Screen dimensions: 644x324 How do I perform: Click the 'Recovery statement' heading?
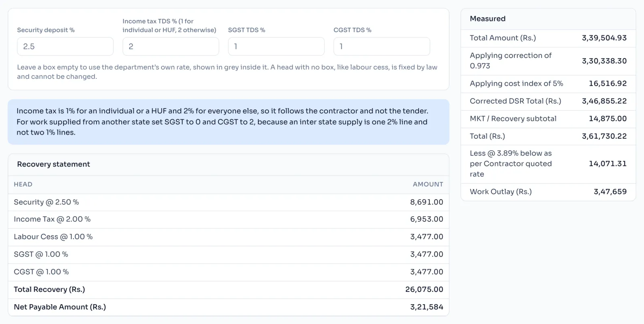tap(54, 164)
